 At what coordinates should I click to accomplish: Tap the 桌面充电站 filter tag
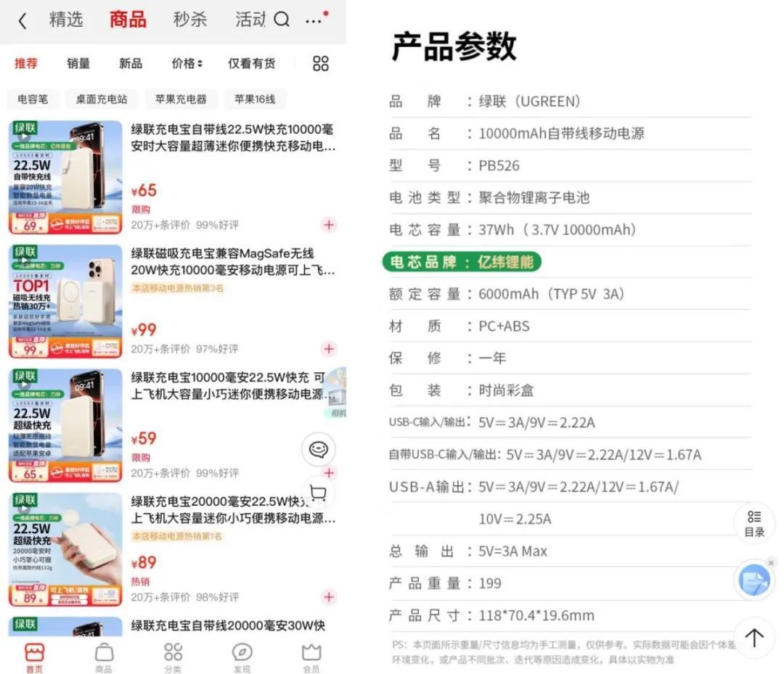(102, 99)
